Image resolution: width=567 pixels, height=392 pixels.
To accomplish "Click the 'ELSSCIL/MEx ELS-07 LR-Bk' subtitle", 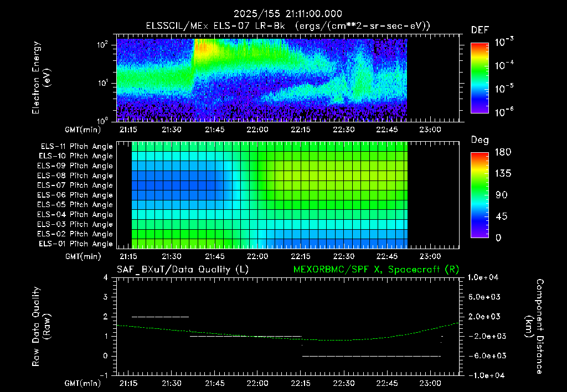I will click(x=215, y=26).
